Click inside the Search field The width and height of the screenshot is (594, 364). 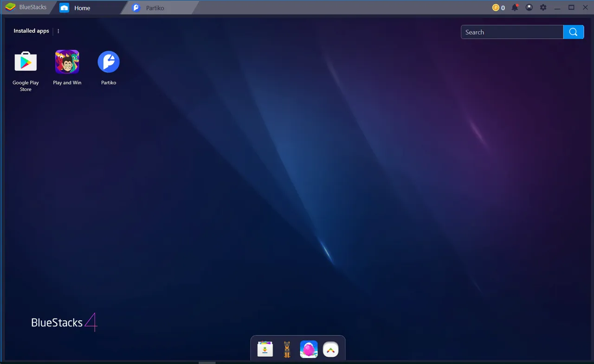tap(512, 32)
